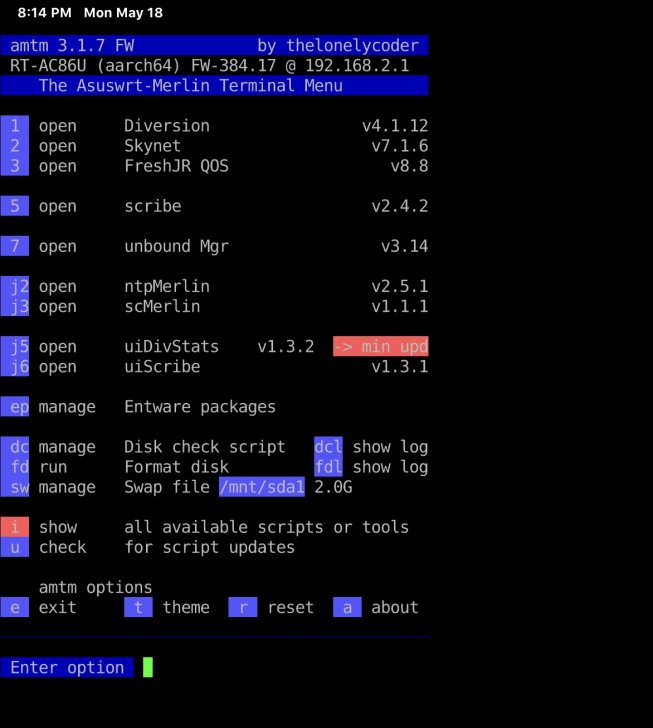Click the u key to check updates
This screenshot has height=728, width=653.
pos(14,547)
